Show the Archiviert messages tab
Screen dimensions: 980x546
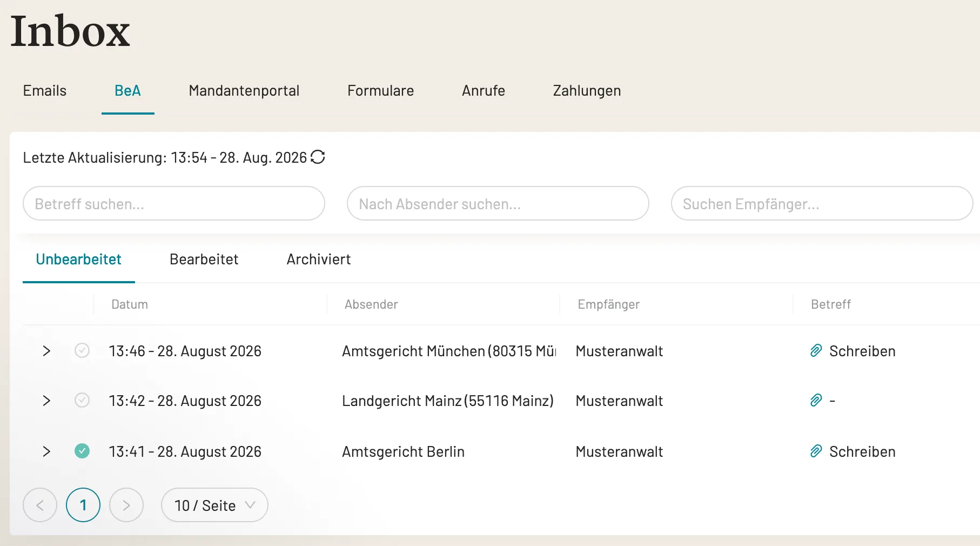319,259
